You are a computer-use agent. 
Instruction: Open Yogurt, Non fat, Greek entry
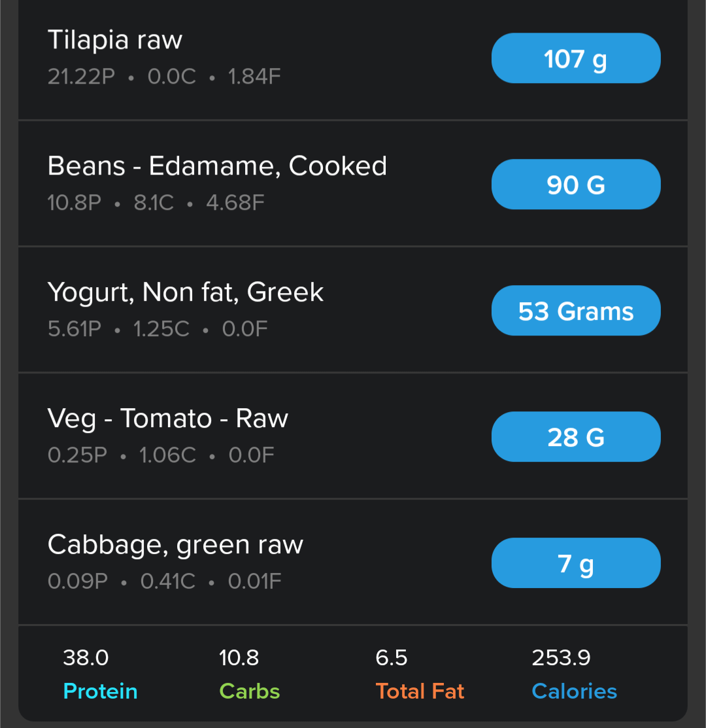pyautogui.click(x=186, y=292)
